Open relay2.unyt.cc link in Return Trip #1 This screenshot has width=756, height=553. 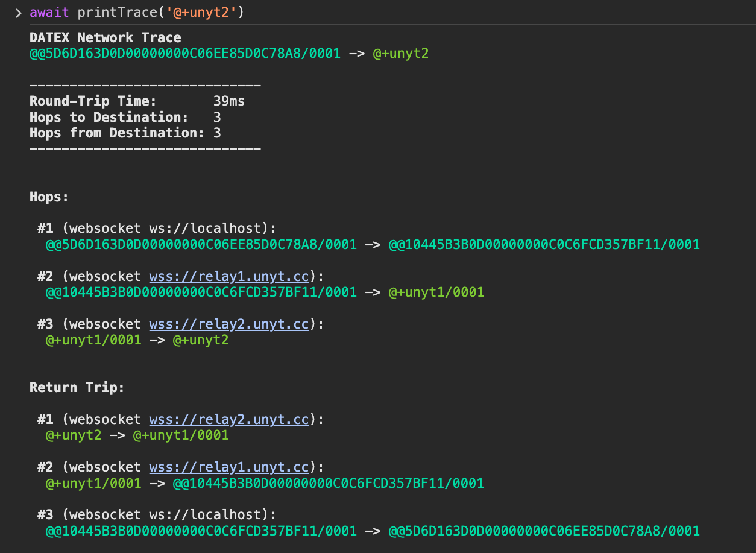(x=229, y=419)
